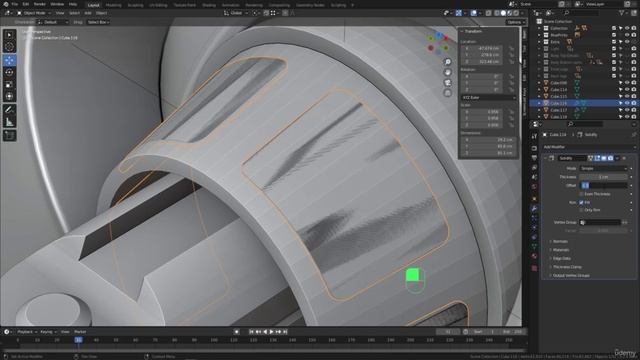Open the Render menu

point(40,4)
